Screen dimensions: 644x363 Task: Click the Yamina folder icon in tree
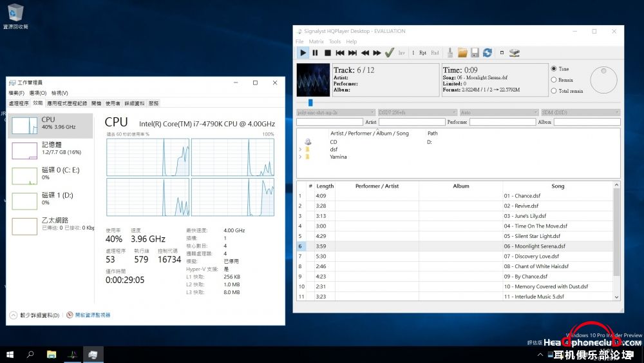click(307, 157)
